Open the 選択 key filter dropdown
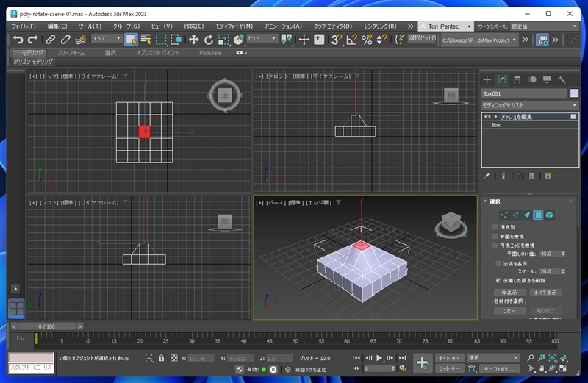 coord(493,358)
